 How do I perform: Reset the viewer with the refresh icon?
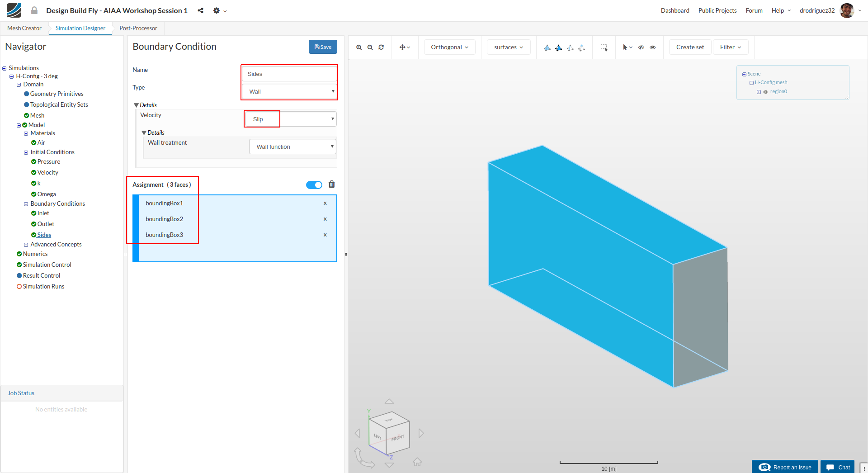pyautogui.click(x=381, y=47)
